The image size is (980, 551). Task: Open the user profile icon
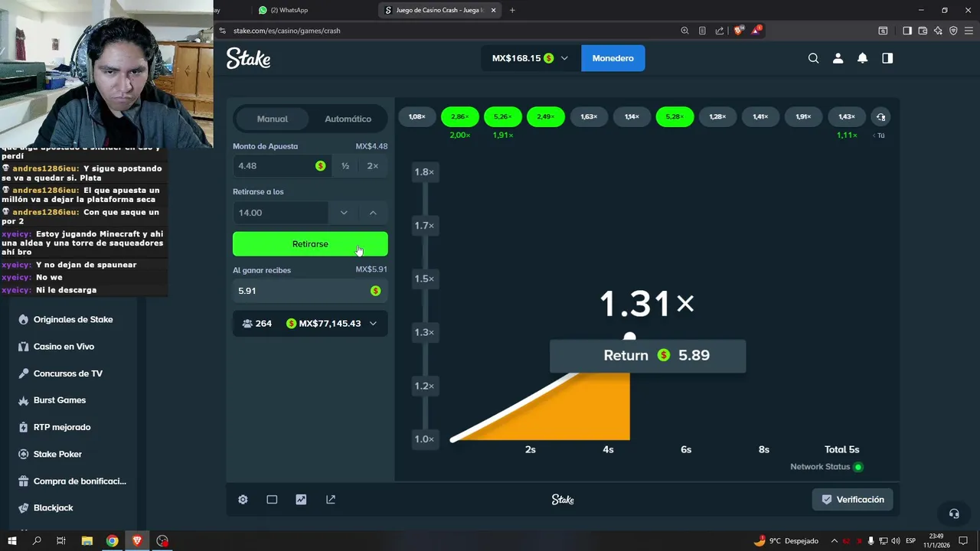pos(838,58)
